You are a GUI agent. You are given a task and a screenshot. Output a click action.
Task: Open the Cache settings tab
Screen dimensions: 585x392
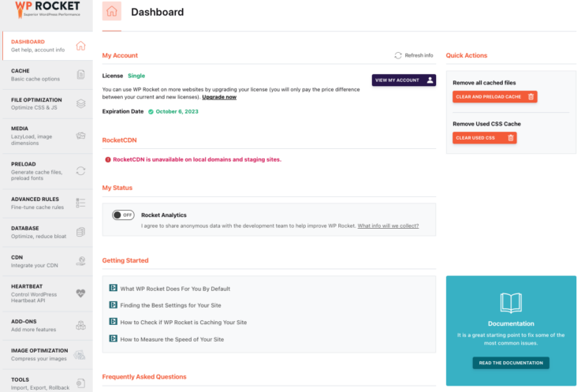(x=47, y=75)
